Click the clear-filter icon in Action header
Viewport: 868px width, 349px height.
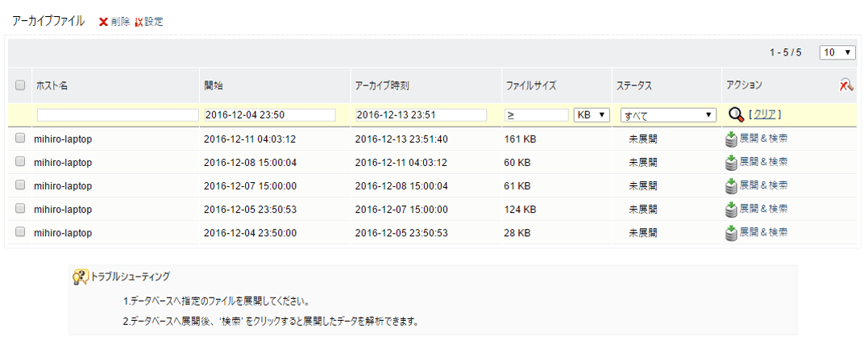click(846, 85)
